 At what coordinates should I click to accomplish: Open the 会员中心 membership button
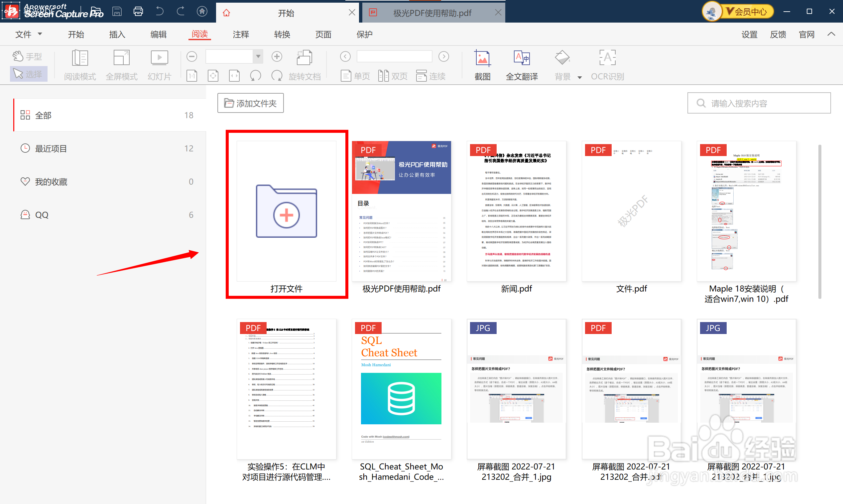point(750,12)
